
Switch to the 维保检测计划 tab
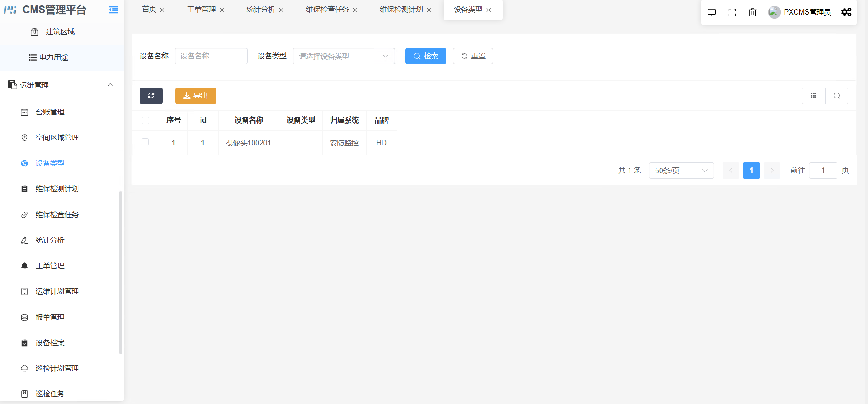(401, 10)
